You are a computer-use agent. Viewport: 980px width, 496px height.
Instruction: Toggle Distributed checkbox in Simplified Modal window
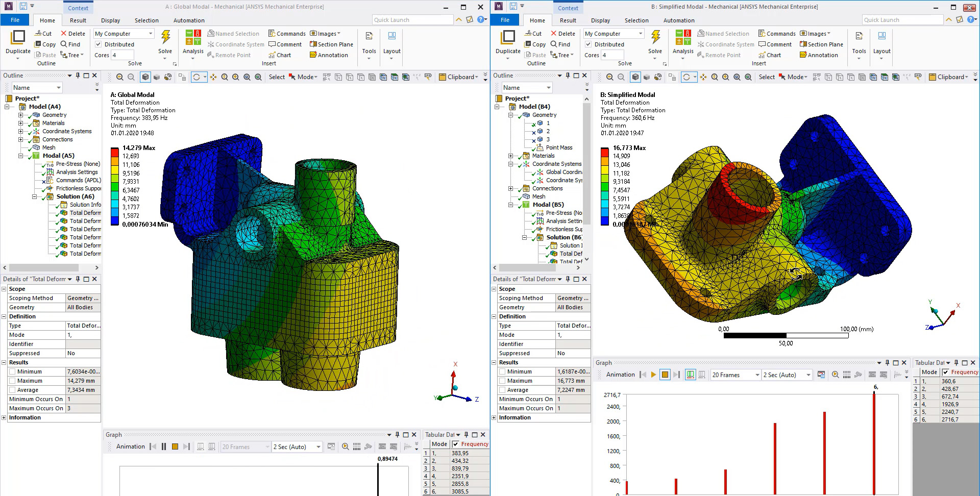(x=589, y=44)
